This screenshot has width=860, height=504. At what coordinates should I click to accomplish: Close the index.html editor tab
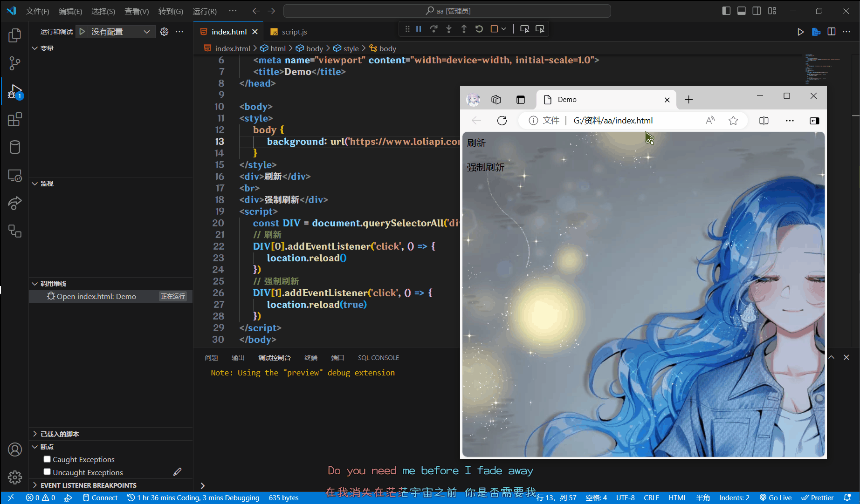(255, 32)
